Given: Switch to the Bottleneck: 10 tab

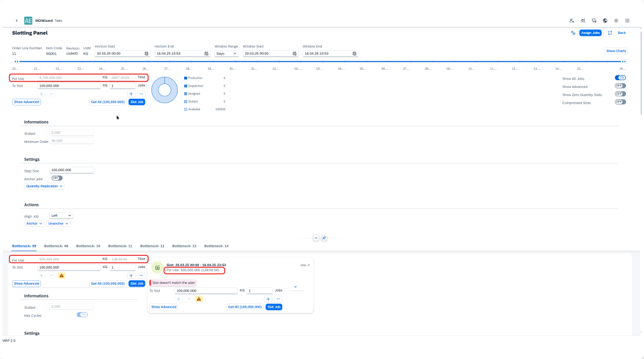Looking at the screenshot, I should click(x=88, y=246).
